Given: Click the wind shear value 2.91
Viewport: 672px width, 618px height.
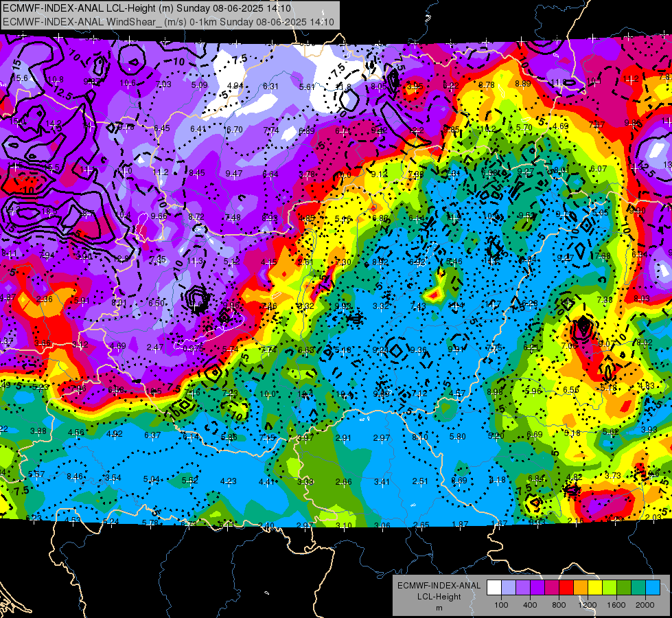Looking at the screenshot, I should [343, 438].
